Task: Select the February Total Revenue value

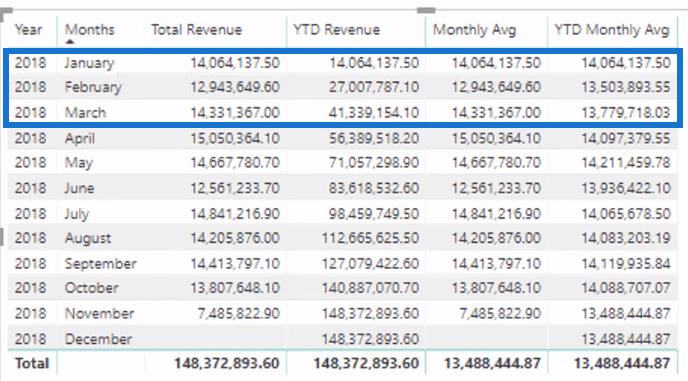Action: point(235,87)
